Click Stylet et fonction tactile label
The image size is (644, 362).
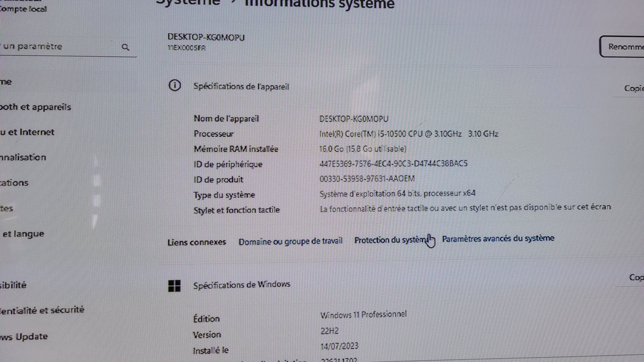[x=236, y=210]
